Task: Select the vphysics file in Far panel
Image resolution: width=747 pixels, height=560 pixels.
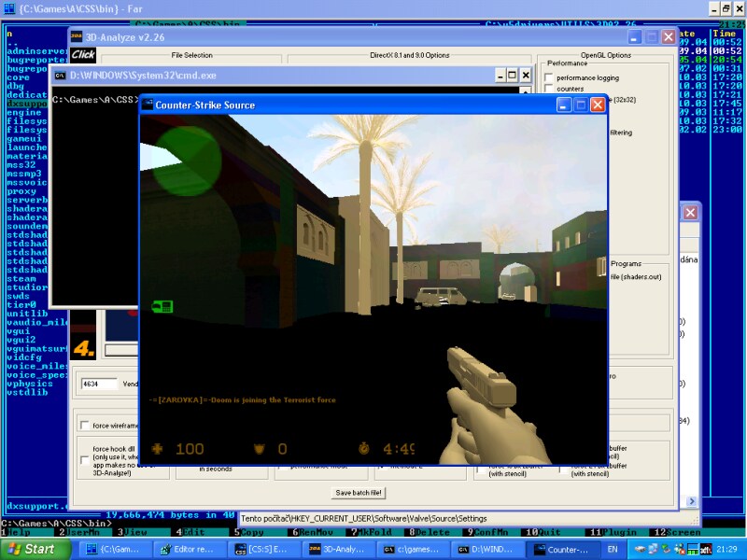Action: 30,384
